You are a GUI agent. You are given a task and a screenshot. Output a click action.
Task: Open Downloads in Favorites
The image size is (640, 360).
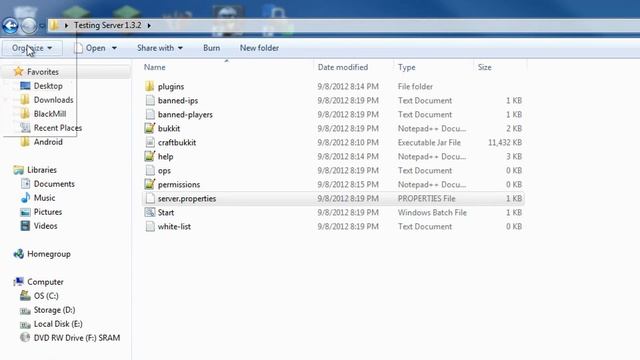(x=53, y=100)
